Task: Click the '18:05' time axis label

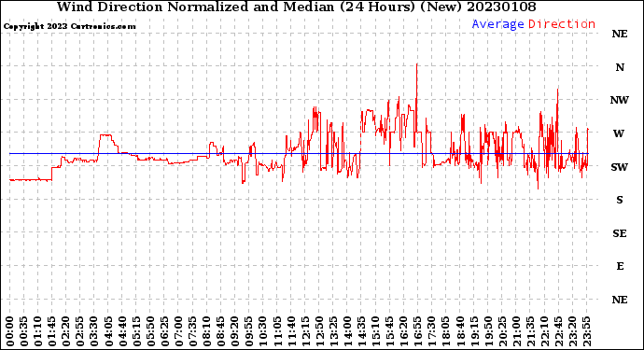Action: click(x=445, y=331)
